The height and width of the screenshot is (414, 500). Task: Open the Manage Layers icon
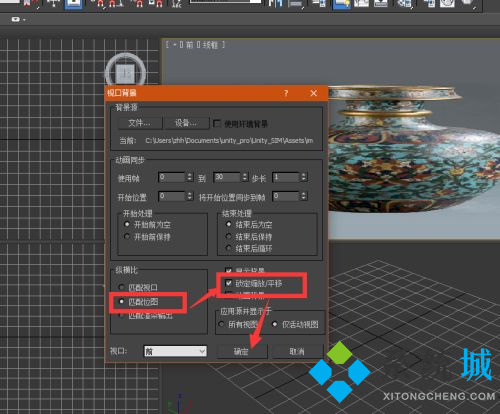(319, 3)
